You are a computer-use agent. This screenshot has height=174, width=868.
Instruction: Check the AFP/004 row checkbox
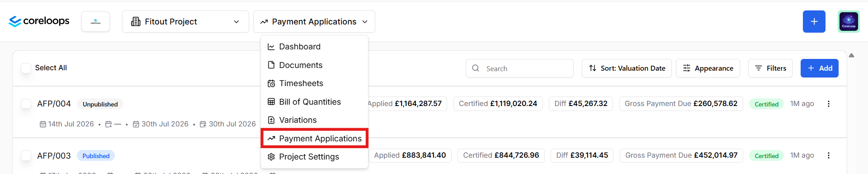point(26,104)
